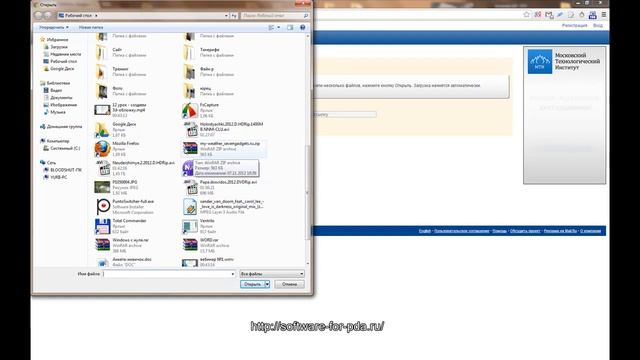Select the Google Диск shortcut file icon
640x360 pixels.
pyautogui.click(x=102, y=130)
